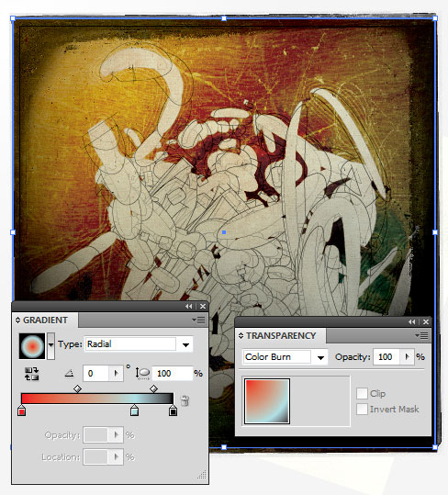Select the GRADIENT panel tab

(45, 321)
